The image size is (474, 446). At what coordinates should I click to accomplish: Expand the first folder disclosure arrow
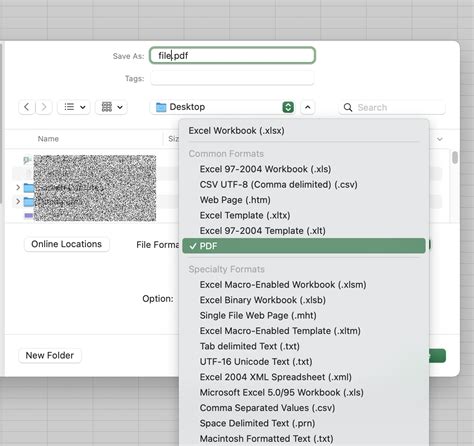pyautogui.click(x=18, y=188)
